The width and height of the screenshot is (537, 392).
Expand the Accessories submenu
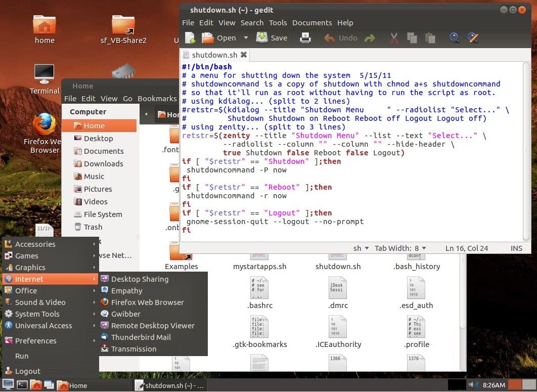[x=51, y=244]
